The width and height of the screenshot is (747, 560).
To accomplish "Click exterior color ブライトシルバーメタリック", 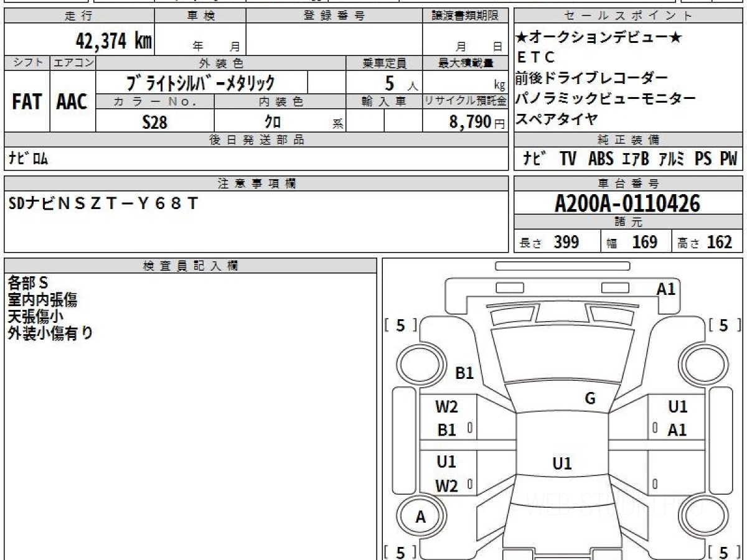I will pos(200,83).
